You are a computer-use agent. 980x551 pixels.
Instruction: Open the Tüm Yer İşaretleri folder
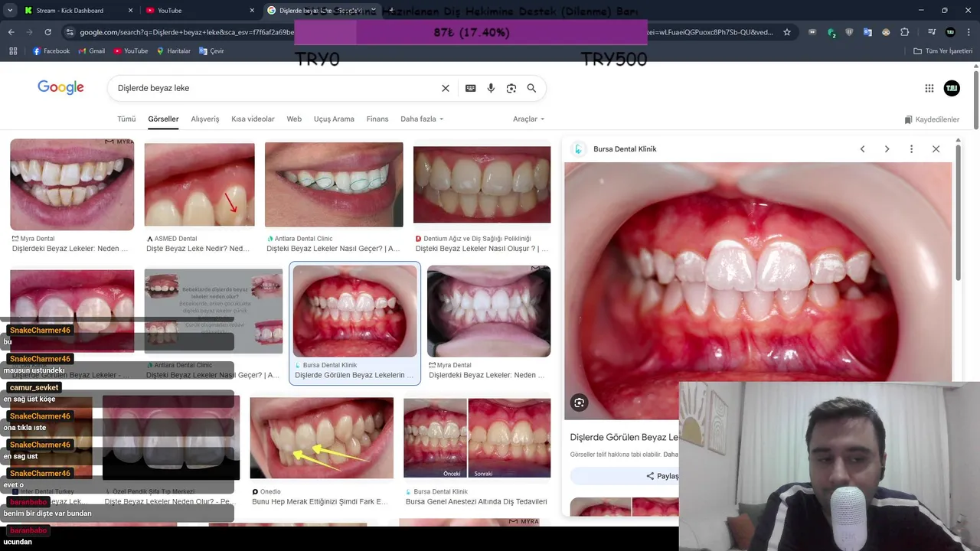click(942, 51)
